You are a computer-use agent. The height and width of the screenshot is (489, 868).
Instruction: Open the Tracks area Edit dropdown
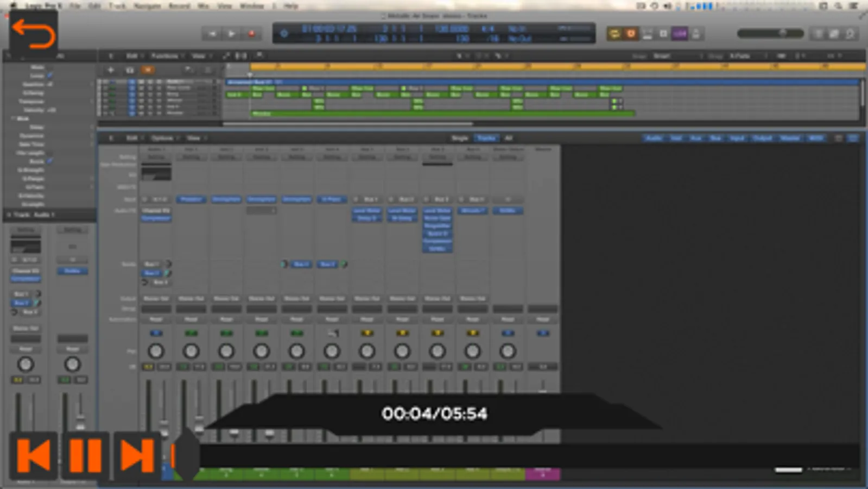134,56
